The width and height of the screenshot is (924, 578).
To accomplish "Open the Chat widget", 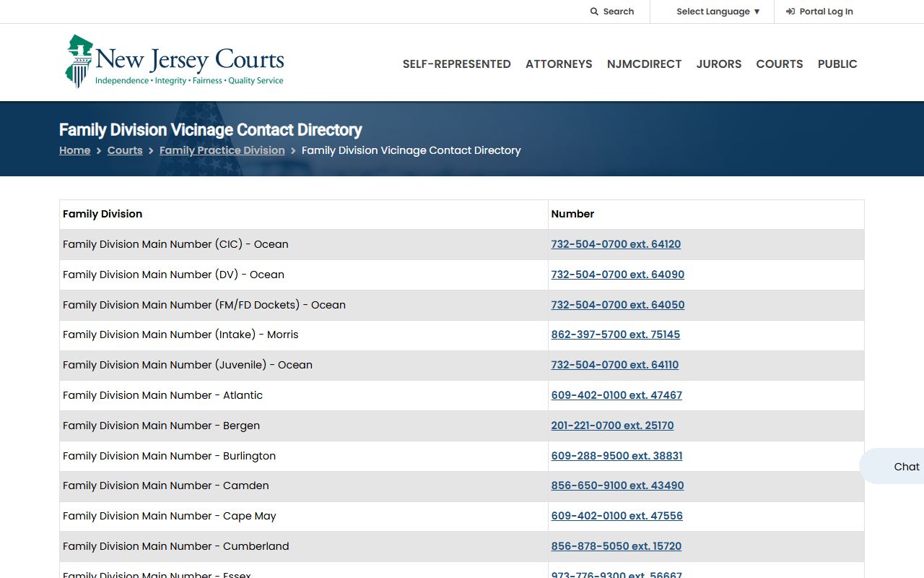I will (x=892, y=467).
